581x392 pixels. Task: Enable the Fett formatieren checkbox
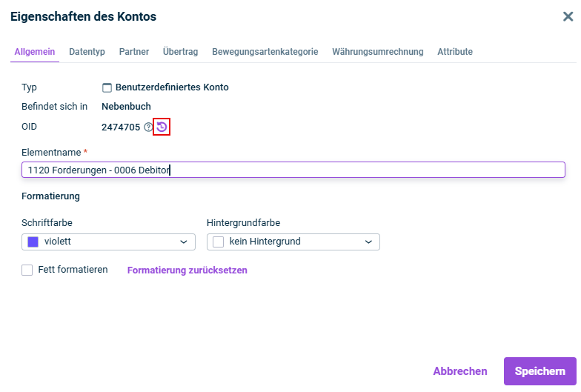point(27,270)
